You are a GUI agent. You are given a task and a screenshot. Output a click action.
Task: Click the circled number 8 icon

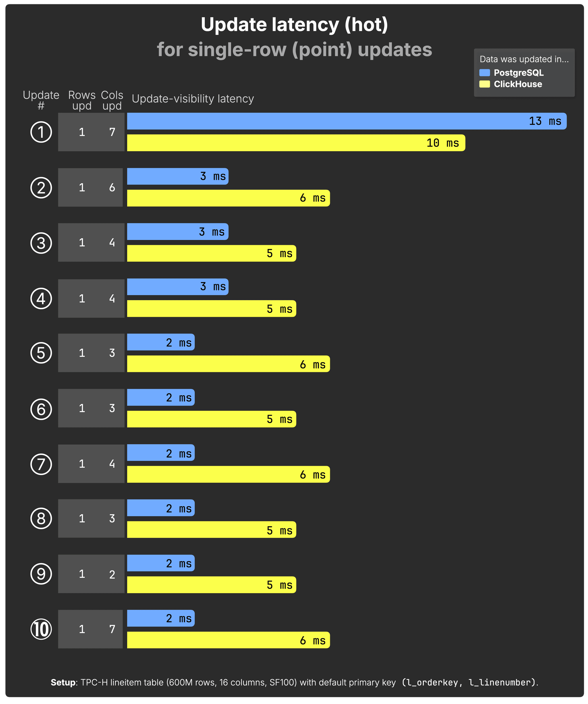[41, 518]
